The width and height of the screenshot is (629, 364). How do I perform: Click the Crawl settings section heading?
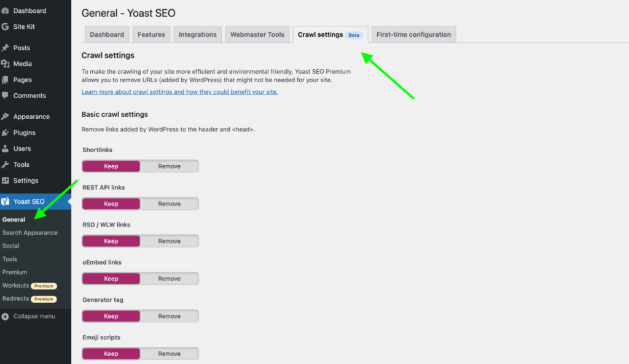pos(108,55)
